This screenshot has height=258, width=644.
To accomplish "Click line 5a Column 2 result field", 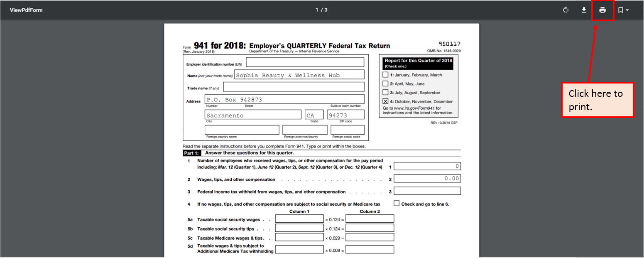I will click(x=370, y=219).
